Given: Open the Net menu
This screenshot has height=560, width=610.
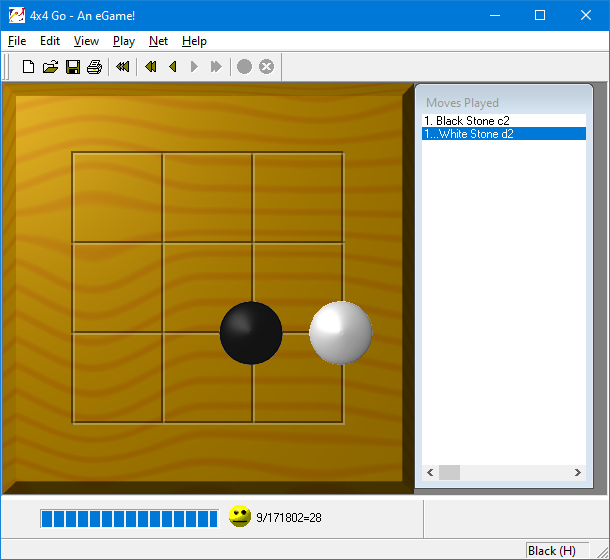Looking at the screenshot, I should point(158,41).
